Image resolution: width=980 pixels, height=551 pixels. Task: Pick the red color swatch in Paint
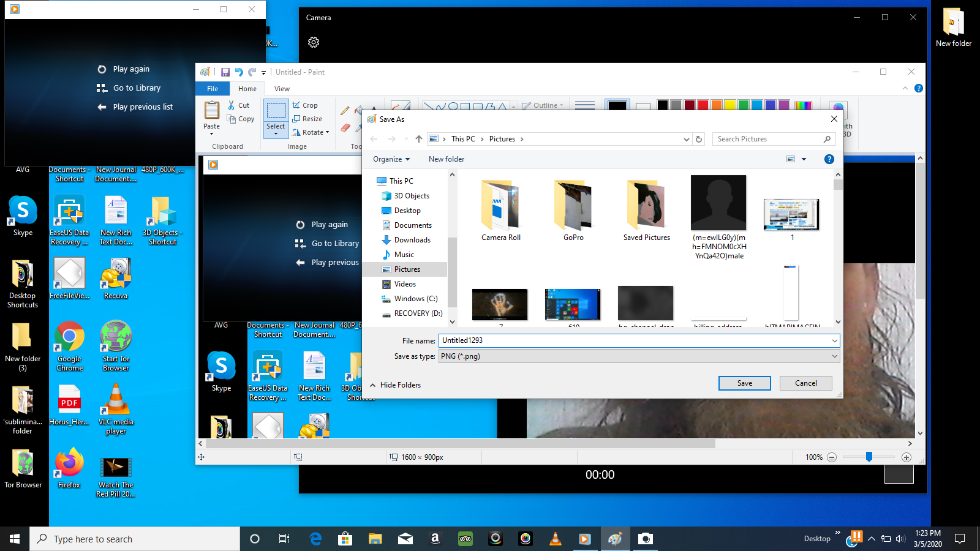point(703,105)
